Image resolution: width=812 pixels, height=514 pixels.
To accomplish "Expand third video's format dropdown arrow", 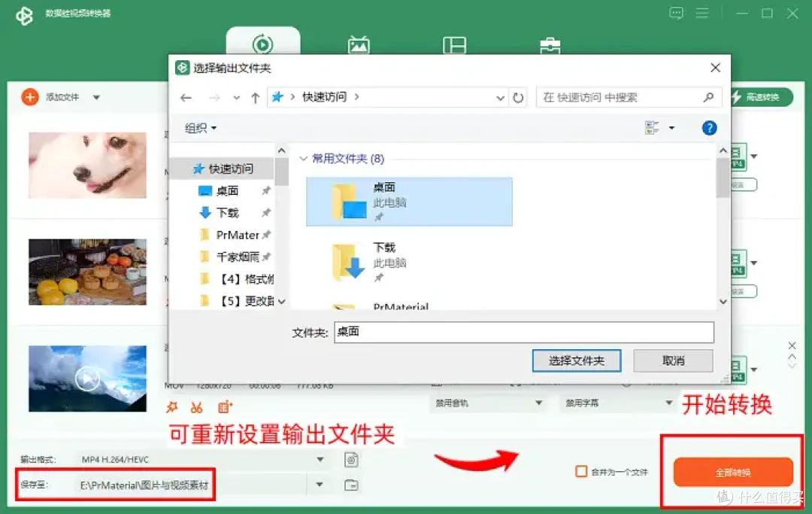I will (x=754, y=370).
